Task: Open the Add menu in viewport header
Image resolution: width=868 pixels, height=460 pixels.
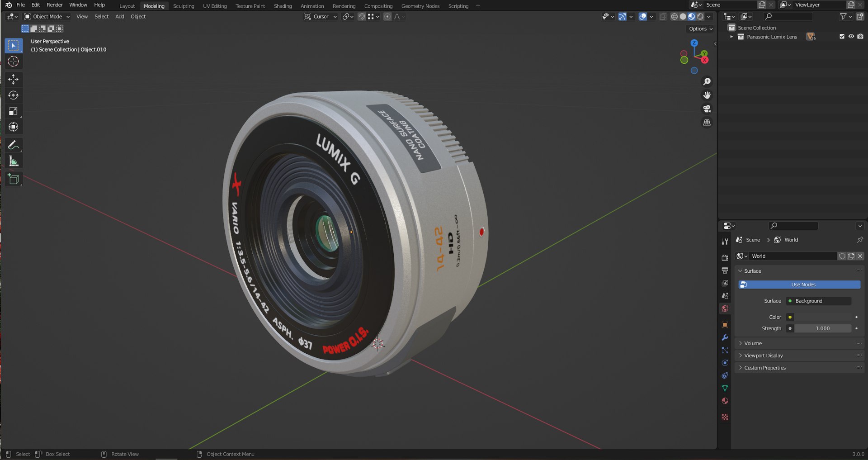Action: [120, 17]
